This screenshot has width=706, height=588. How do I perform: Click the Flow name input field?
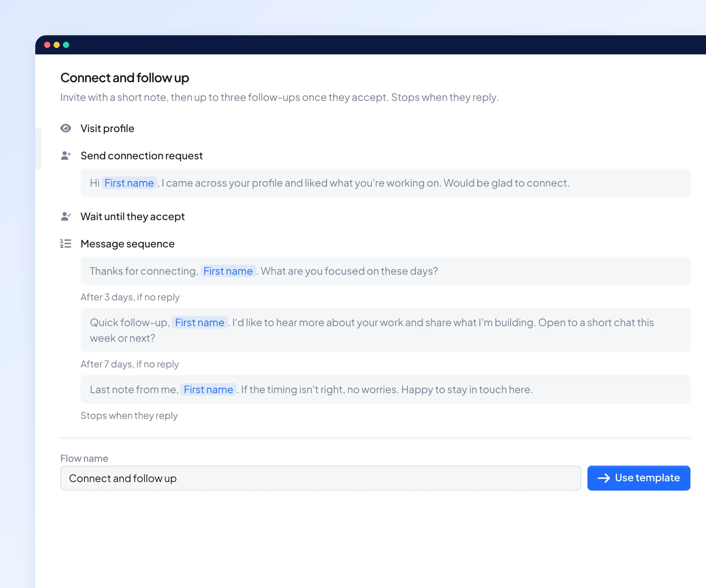[320, 478]
